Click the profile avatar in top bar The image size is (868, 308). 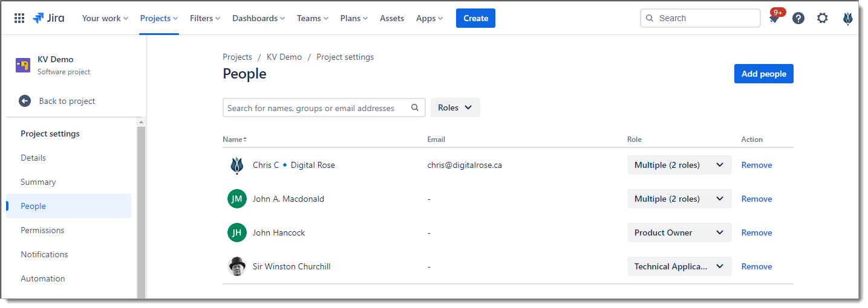847,18
